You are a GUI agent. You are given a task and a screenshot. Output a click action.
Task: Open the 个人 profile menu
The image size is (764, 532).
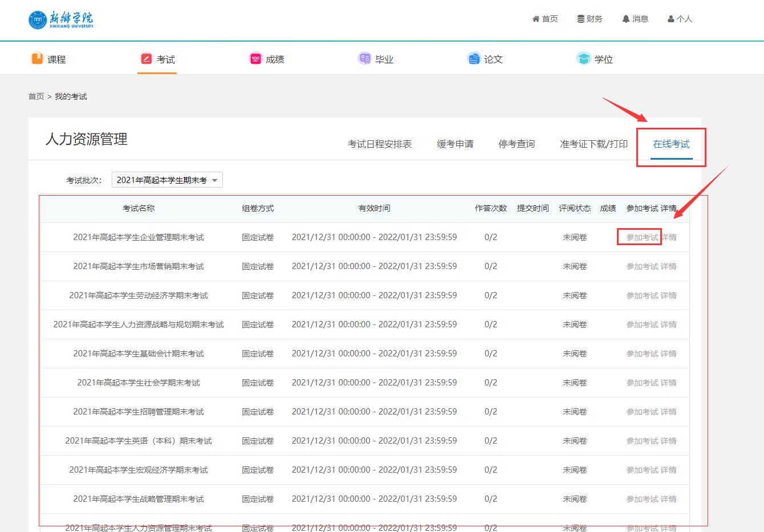(x=680, y=19)
